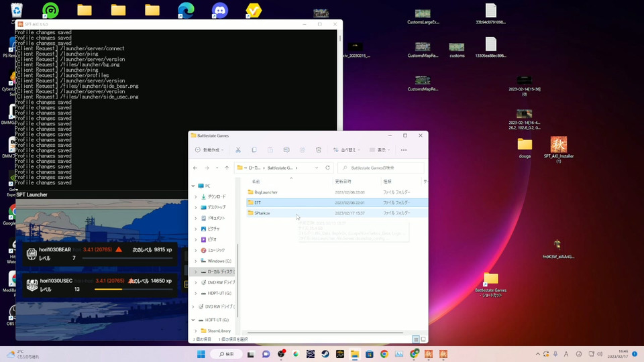Collapse the PC node in navigation pane
644x362 pixels.
tap(193, 186)
